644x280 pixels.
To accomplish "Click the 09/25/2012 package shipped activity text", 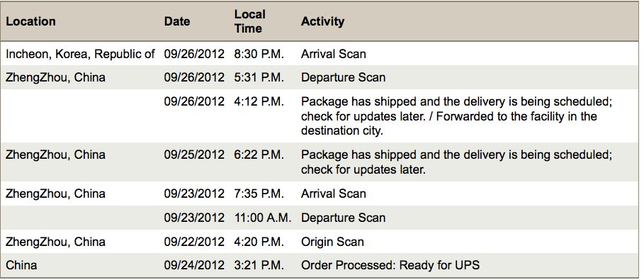I will [457, 162].
